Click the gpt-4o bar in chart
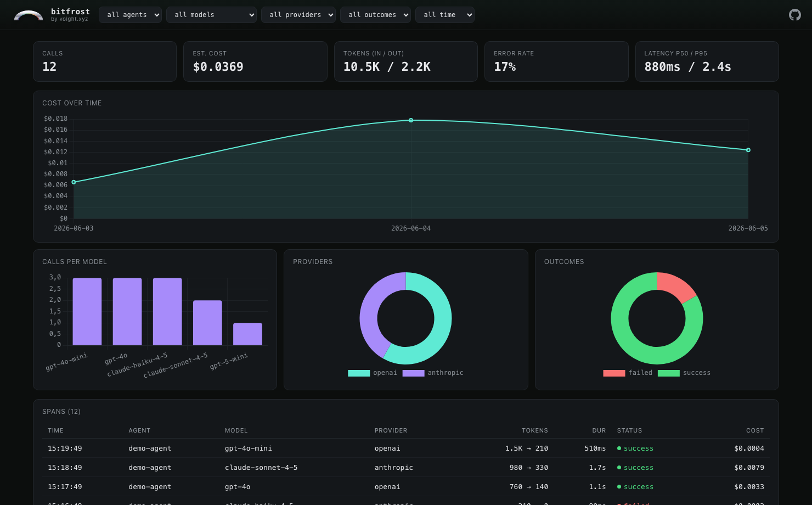This screenshot has height=505, width=812. pos(127,312)
